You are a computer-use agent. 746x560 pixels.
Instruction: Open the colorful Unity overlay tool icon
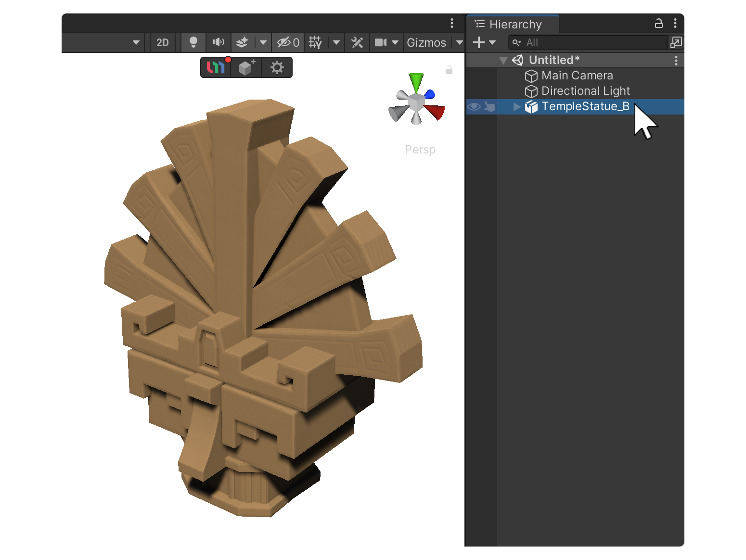point(216,67)
